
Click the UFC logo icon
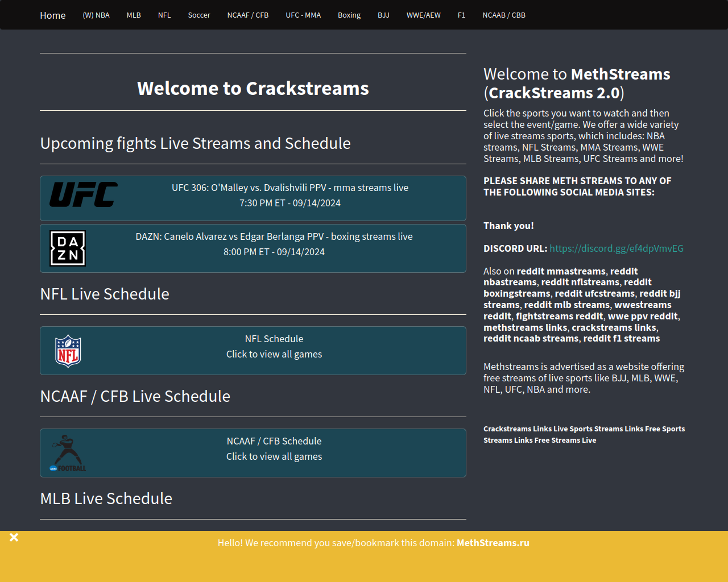click(x=84, y=194)
